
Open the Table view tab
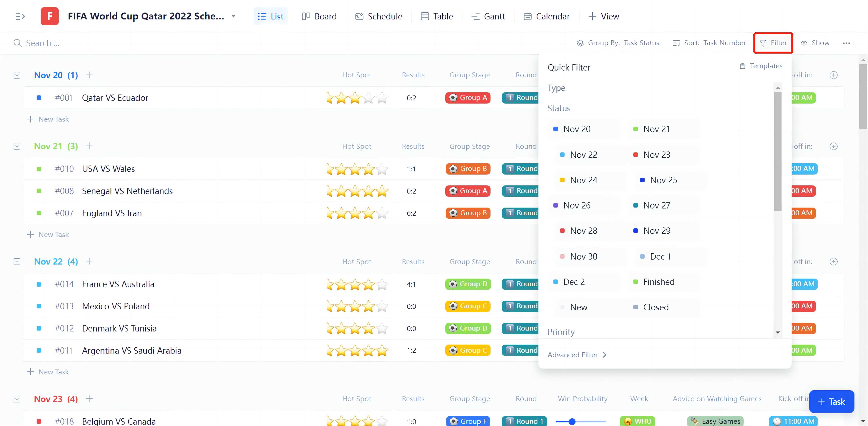(437, 16)
